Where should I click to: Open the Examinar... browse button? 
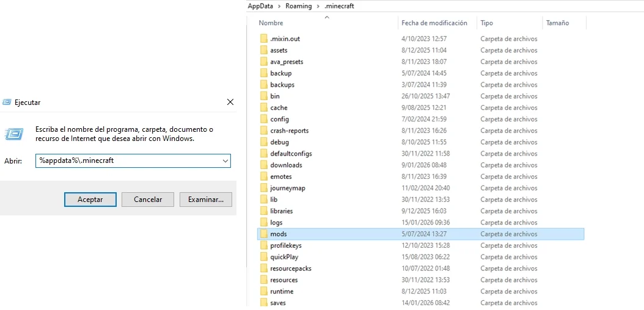(206, 200)
